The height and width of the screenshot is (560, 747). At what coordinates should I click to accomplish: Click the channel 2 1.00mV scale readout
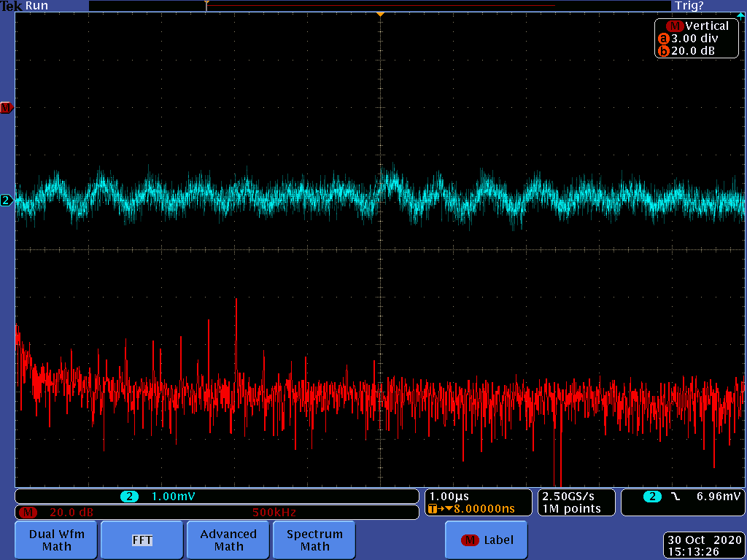[x=173, y=497]
